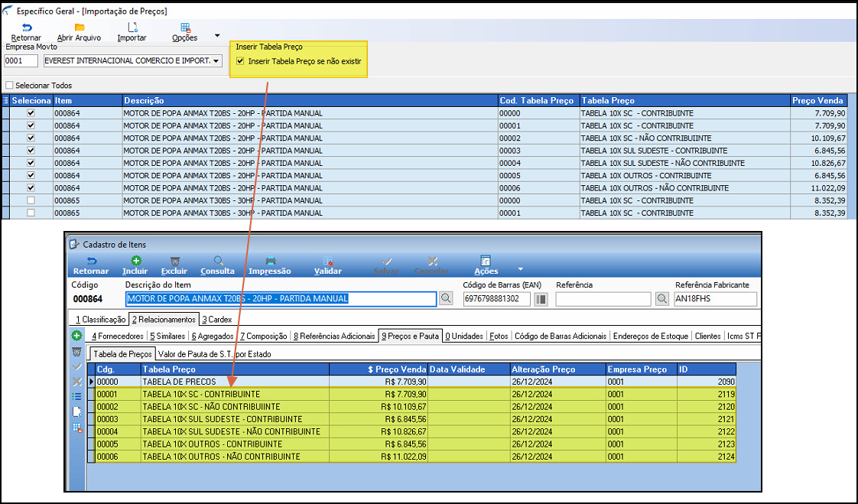Uncheck item 000864 row 10X SUL SUDESTE - CONTRIBUINTE
858x504 pixels.
pos(31,151)
